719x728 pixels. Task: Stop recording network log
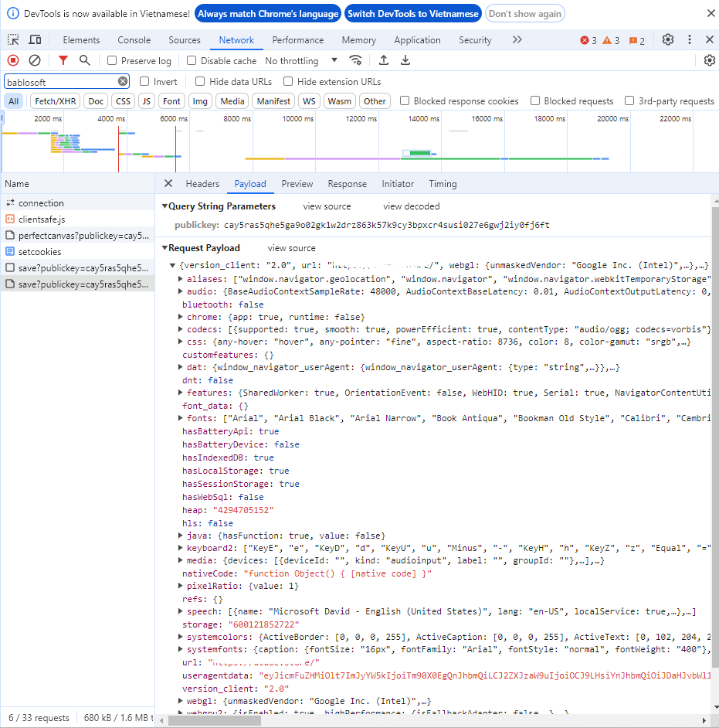pos(13,60)
